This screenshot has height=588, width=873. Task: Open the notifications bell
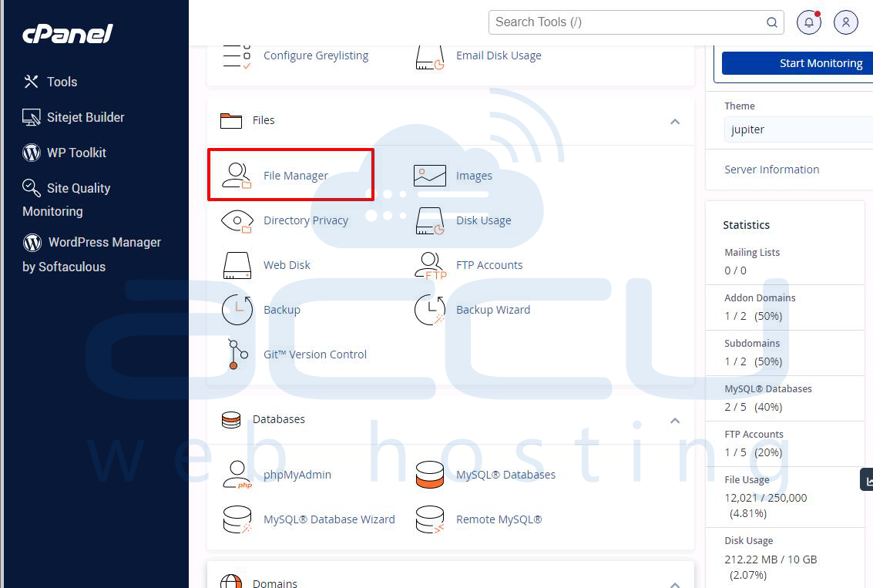(x=809, y=22)
